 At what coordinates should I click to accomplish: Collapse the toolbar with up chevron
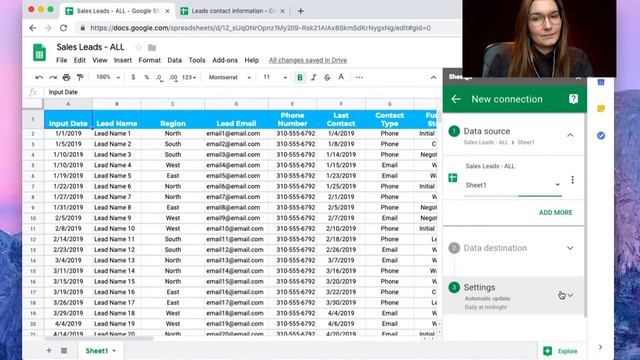coord(433,78)
